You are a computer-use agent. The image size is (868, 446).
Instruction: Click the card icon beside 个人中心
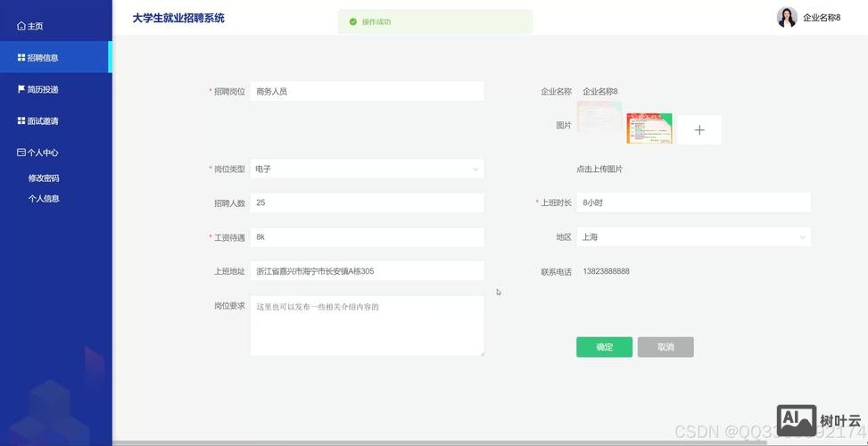pyautogui.click(x=21, y=153)
